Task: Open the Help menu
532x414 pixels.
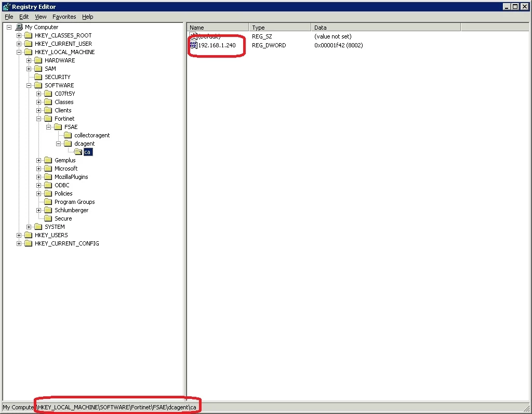Action: point(87,17)
